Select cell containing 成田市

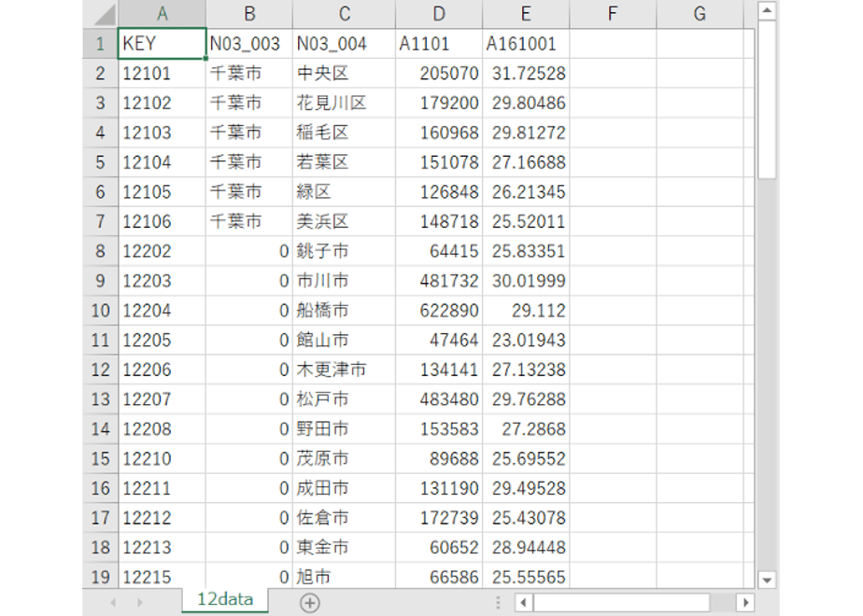344,488
